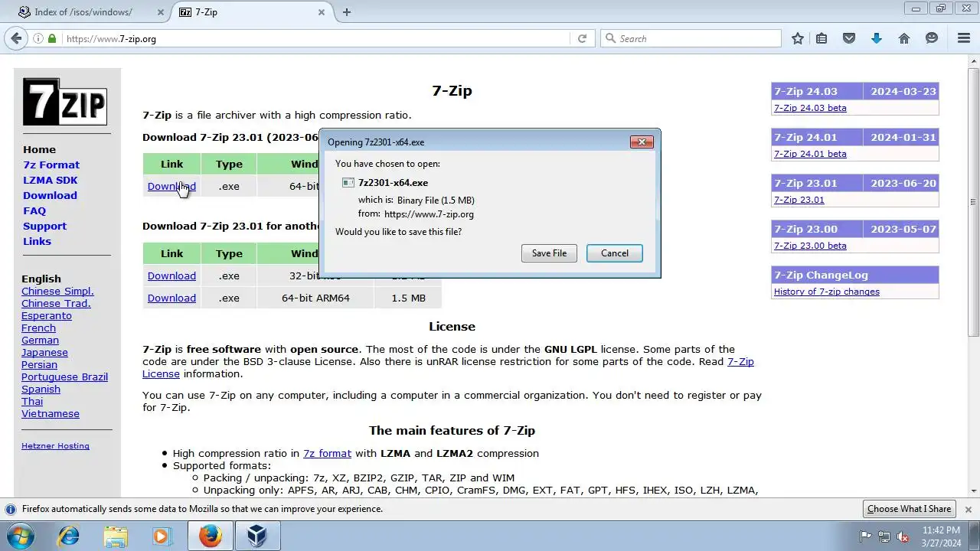The image size is (980, 551).
Task: Show site information via the info icon
Action: (x=38, y=38)
